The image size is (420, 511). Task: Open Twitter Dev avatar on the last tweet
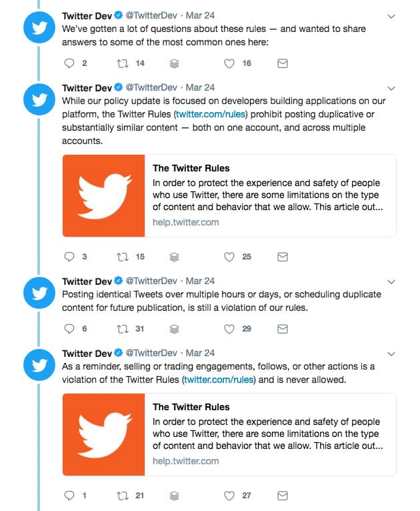pos(39,366)
